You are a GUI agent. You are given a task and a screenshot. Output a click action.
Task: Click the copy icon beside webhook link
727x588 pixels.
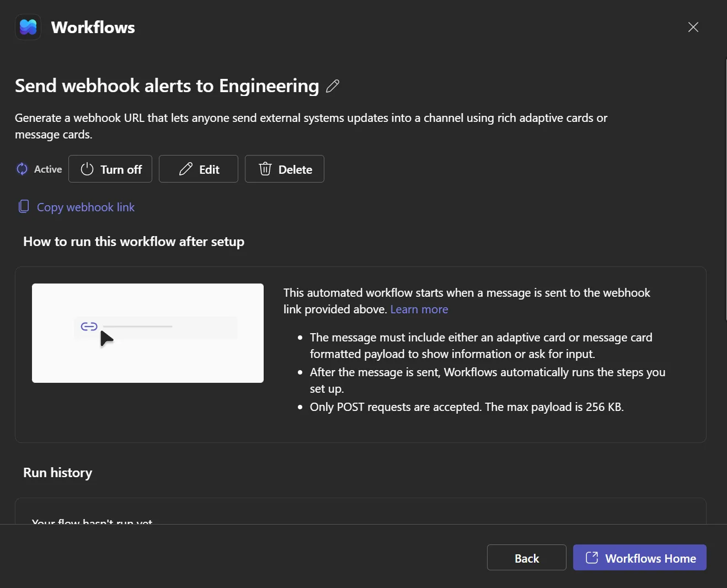tap(24, 206)
